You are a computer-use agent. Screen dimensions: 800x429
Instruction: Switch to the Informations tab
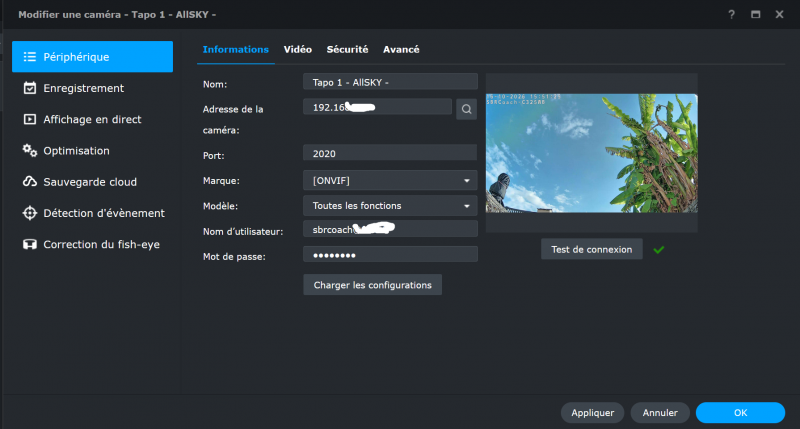pos(236,49)
